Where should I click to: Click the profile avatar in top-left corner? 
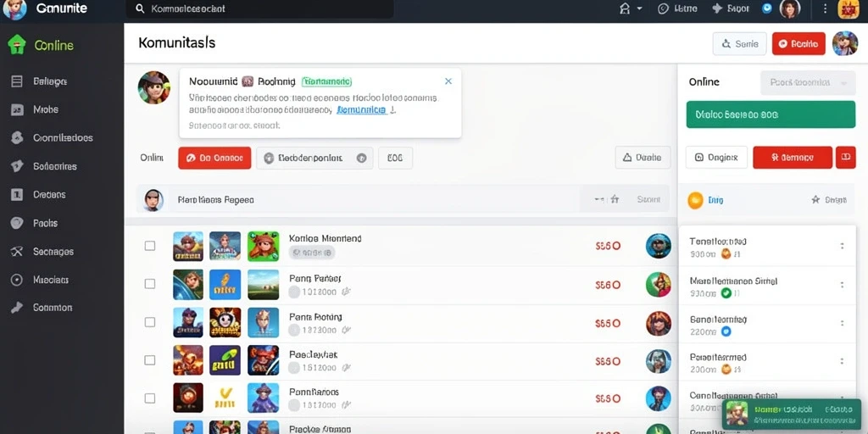point(14,8)
